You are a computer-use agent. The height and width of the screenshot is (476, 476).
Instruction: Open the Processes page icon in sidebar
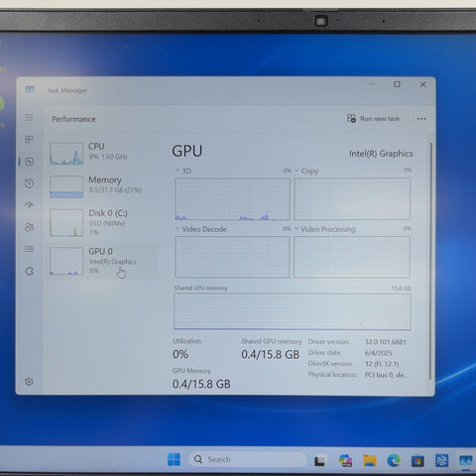point(30,140)
